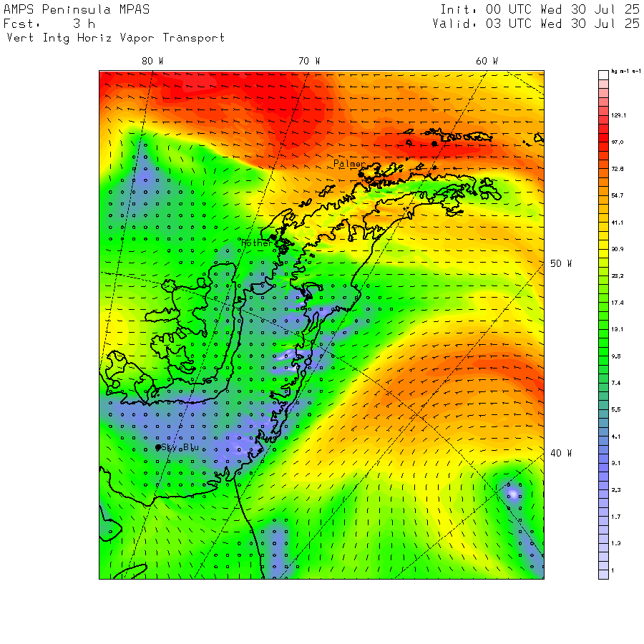The height and width of the screenshot is (644, 644).
Task: Select the pale pink swatch below the white one
Action: (x=603, y=84)
